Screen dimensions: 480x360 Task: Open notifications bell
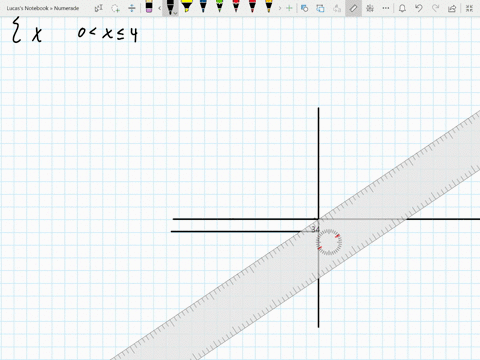pos(402,8)
